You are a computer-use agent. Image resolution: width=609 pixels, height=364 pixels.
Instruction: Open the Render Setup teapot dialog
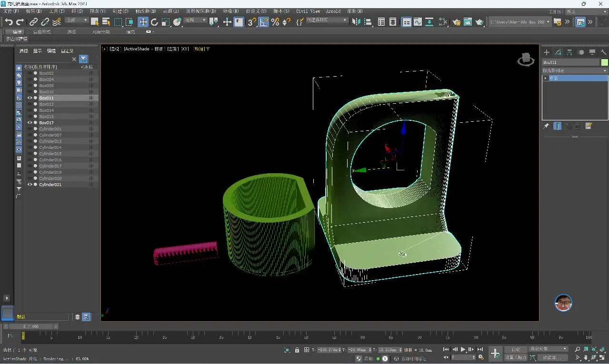(x=457, y=22)
